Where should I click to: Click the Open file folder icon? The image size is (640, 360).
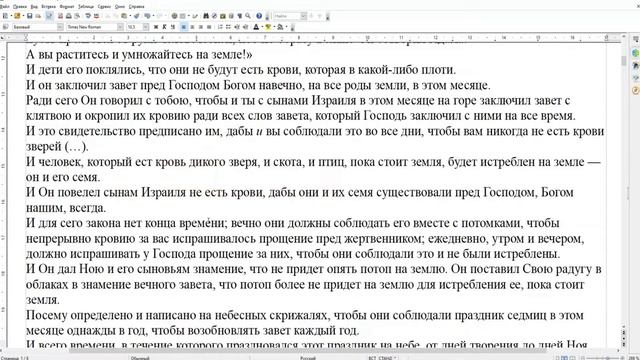tap(17, 16)
